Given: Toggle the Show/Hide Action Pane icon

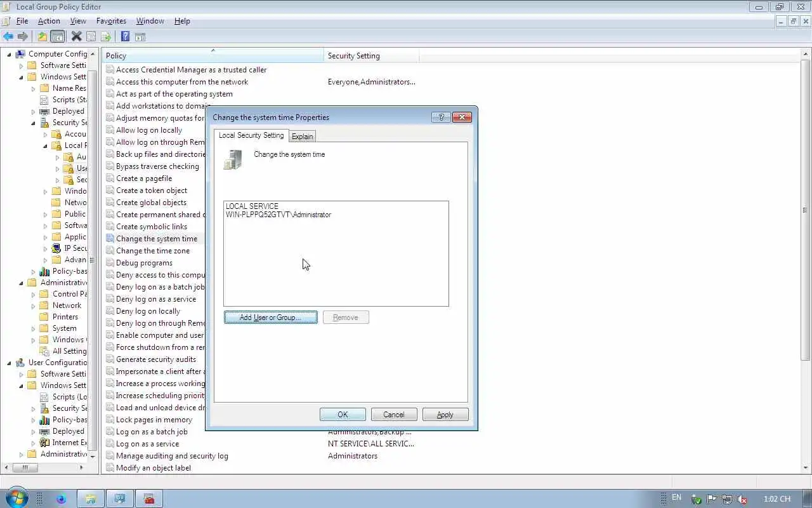Looking at the screenshot, I should [x=140, y=37].
